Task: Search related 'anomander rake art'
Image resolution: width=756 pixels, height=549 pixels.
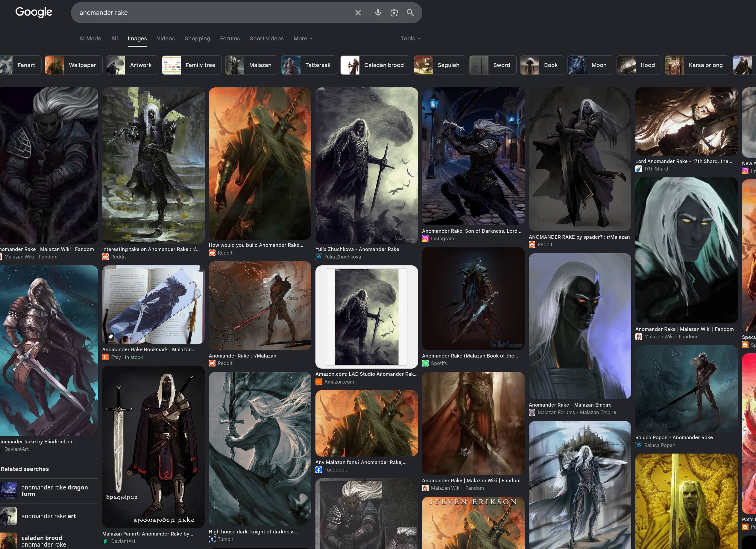Action: [x=49, y=516]
